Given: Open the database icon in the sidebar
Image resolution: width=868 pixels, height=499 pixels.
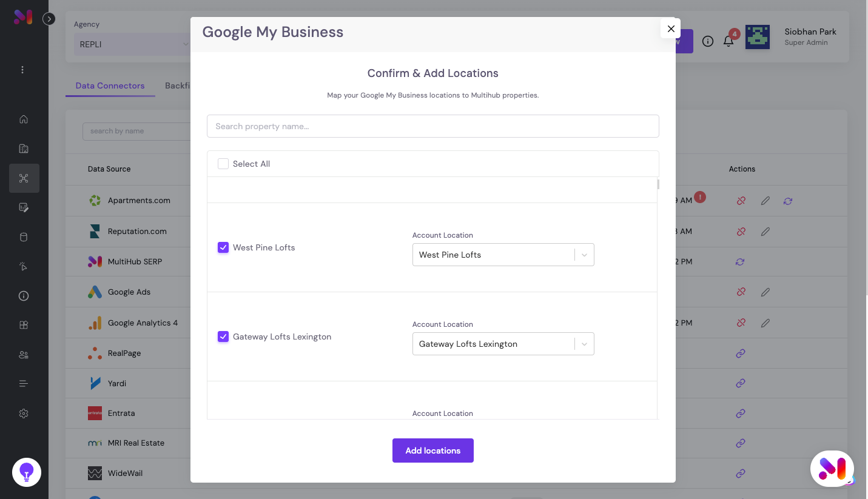Looking at the screenshot, I should [x=24, y=237].
